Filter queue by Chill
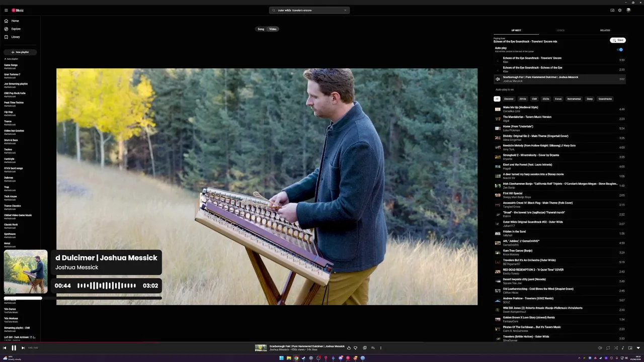This screenshot has width=644, height=362. point(534,99)
